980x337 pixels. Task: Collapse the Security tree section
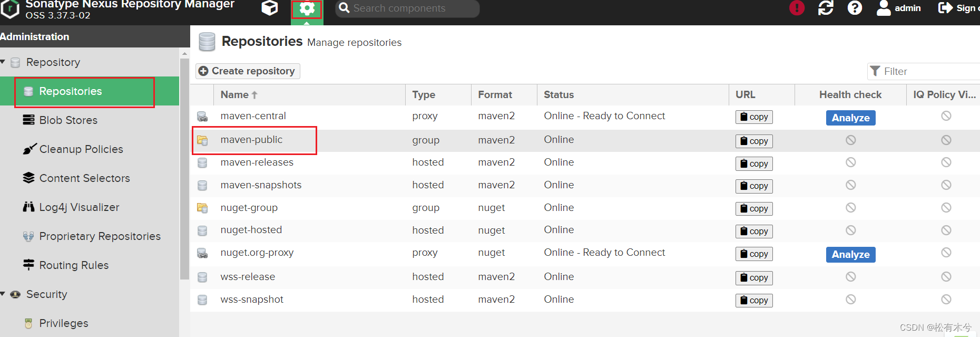coord(3,294)
